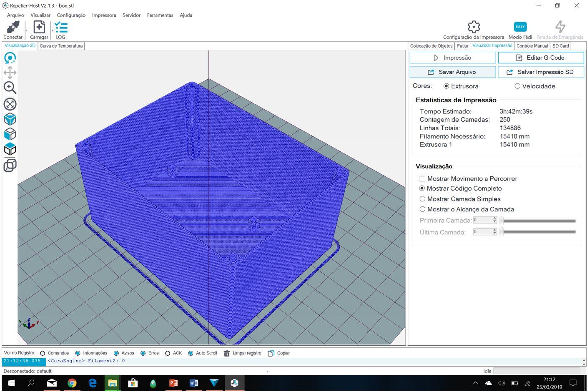
Task: Click the black and blue cube view icon
Action: (10, 149)
